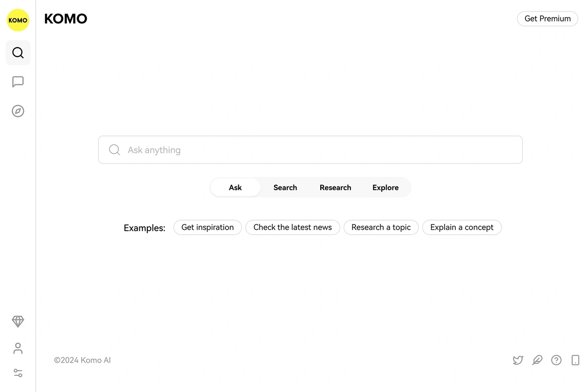This screenshot has width=585, height=392.
Task: Click the magnifier icon inside search box
Action: tap(115, 150)
